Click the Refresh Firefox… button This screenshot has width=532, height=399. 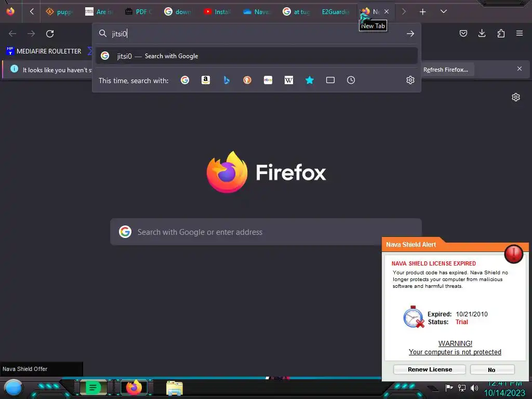click(x=445, y=70)
